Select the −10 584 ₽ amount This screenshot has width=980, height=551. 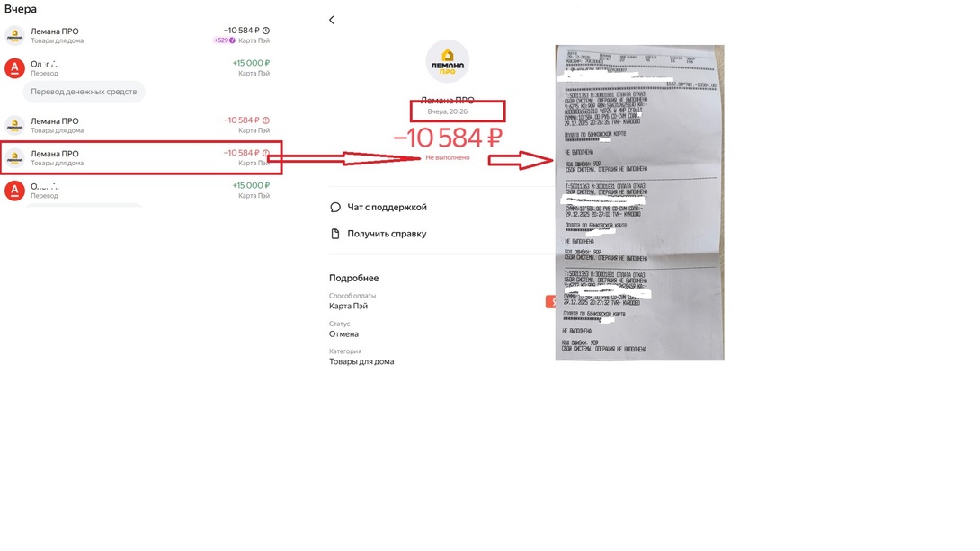pyautogui.click(x=448, y=138)
